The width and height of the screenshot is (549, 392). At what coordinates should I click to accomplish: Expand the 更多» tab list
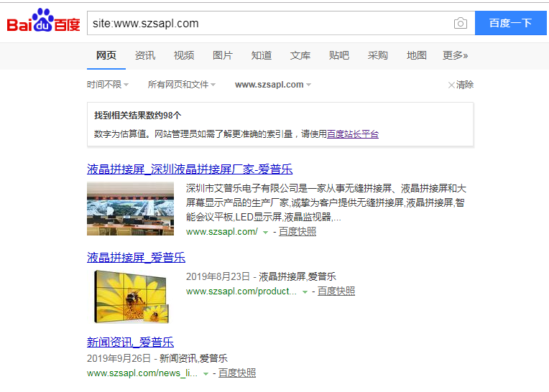455,55
